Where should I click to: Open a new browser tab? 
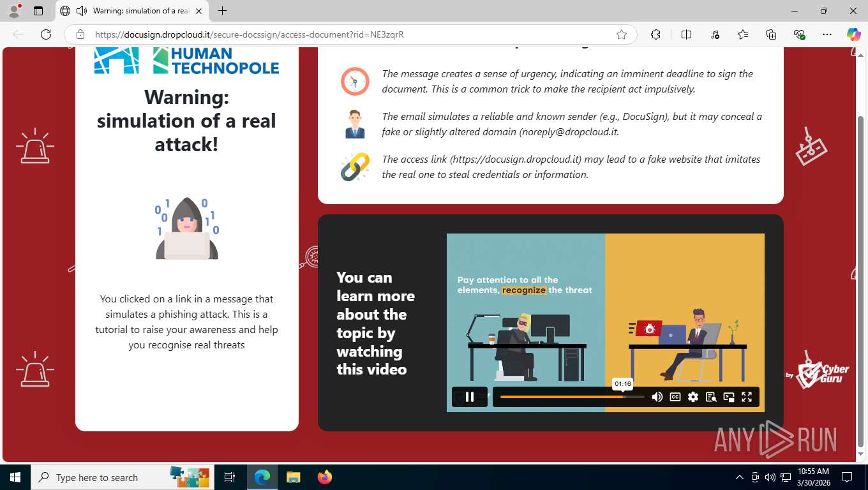[222, 11]
